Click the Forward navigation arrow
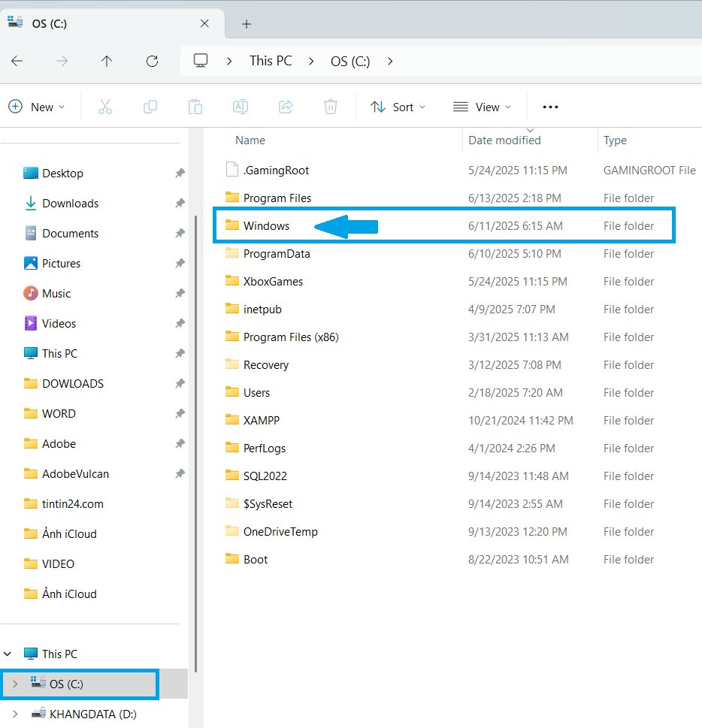The image size is (702, 728). pyautogui.click(x=62, y=62)
